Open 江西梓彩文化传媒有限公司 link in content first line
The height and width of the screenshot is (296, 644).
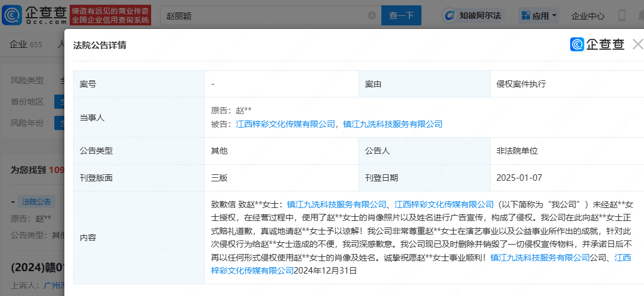444,204
